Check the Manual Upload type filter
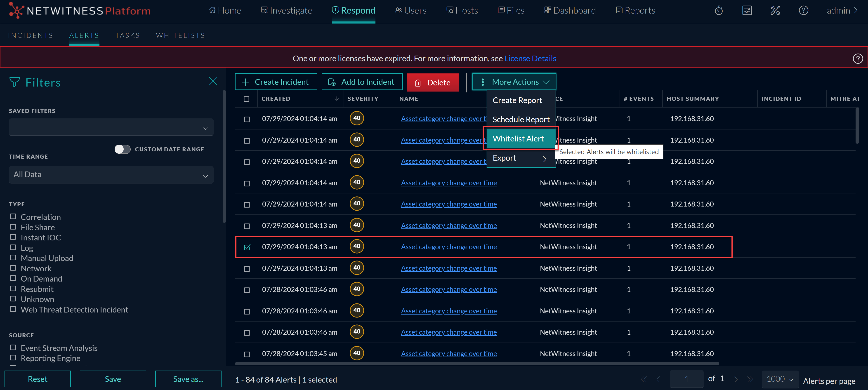This screenshot has width=868, height=390. [x=13, y=258]
